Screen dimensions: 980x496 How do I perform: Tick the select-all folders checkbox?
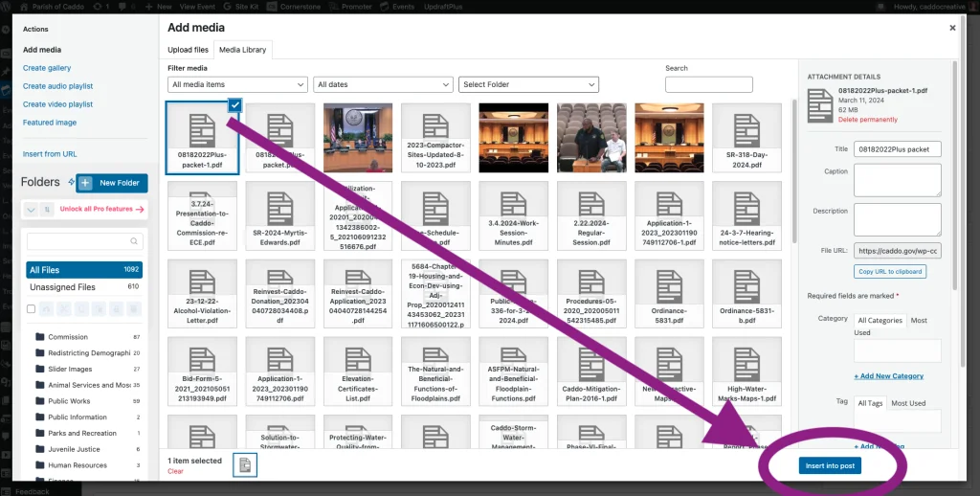coord(32,309)
